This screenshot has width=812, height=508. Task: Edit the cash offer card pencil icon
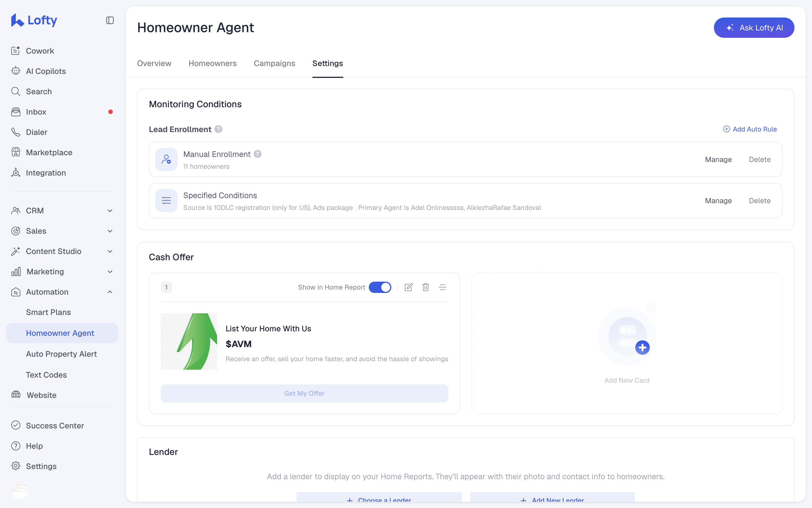click(408, 287)
